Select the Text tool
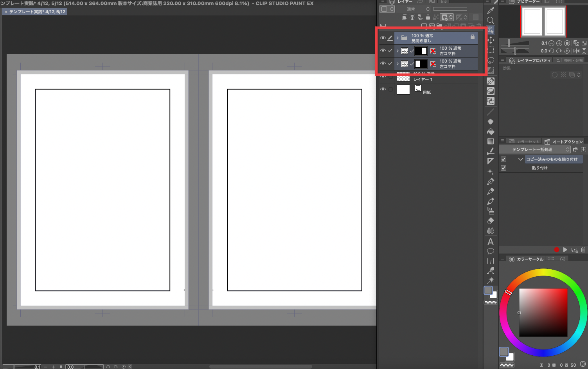 [491, 241]
